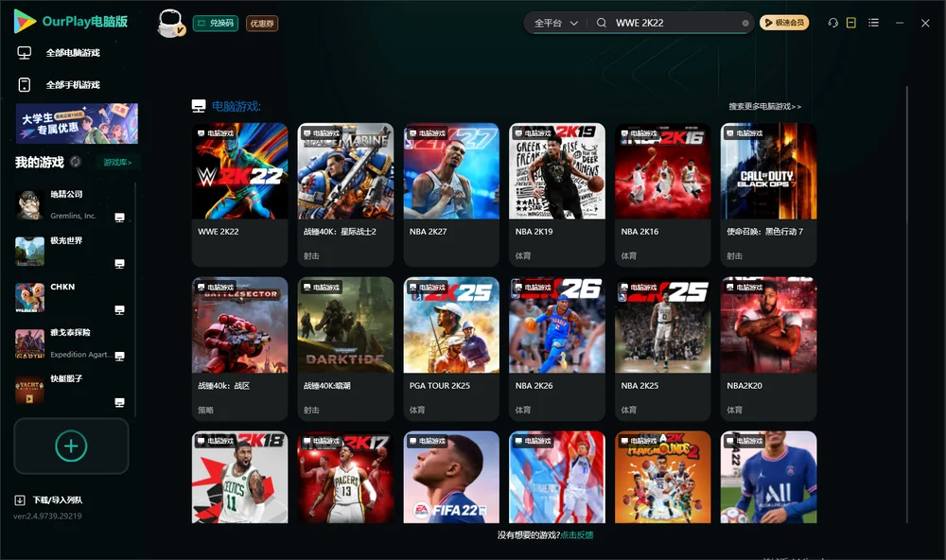Expand the 全平台 platform dropdown
Image resolution: width=946 pixels, height=560 pixels.
(555, 23)
